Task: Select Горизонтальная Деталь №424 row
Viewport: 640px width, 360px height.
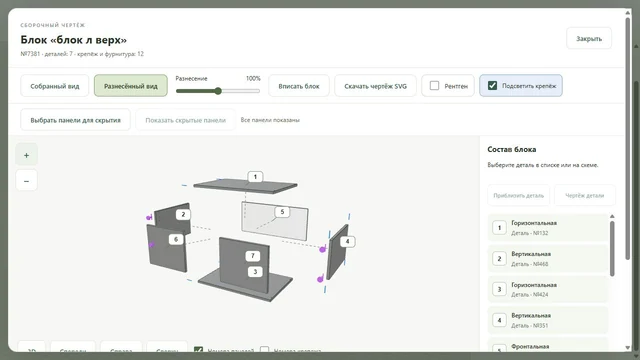Action: [548, 289]
